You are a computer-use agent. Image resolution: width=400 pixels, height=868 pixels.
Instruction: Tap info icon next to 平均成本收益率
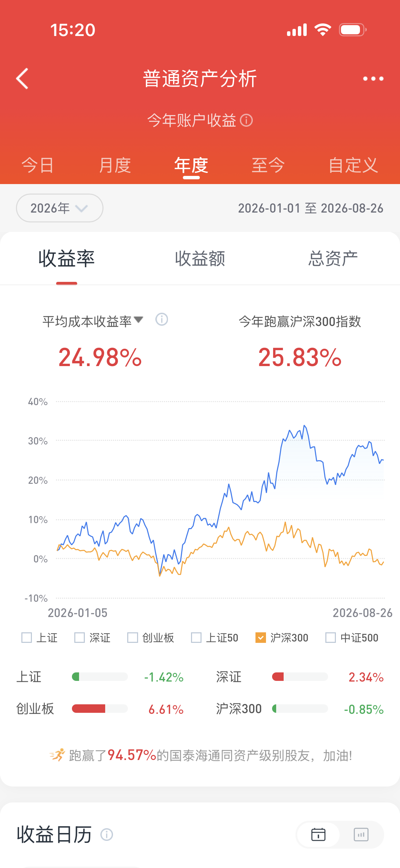click(161, 319)
